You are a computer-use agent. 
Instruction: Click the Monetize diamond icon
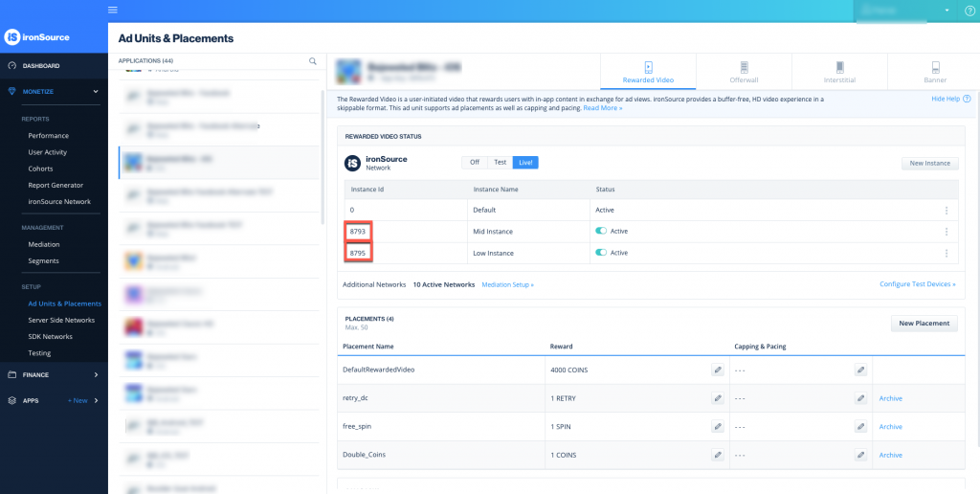click(x=11, y=91)
